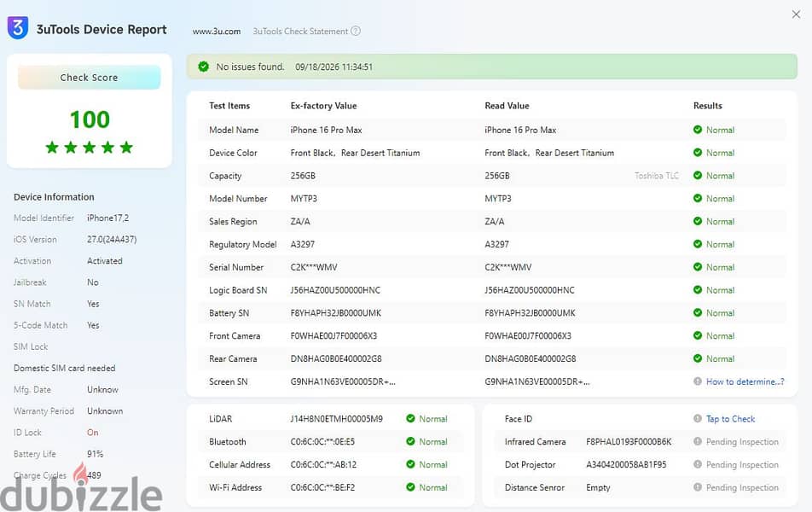
Task: Click the info icon in the Screen SN row
Action: click(x=698, y=381)
